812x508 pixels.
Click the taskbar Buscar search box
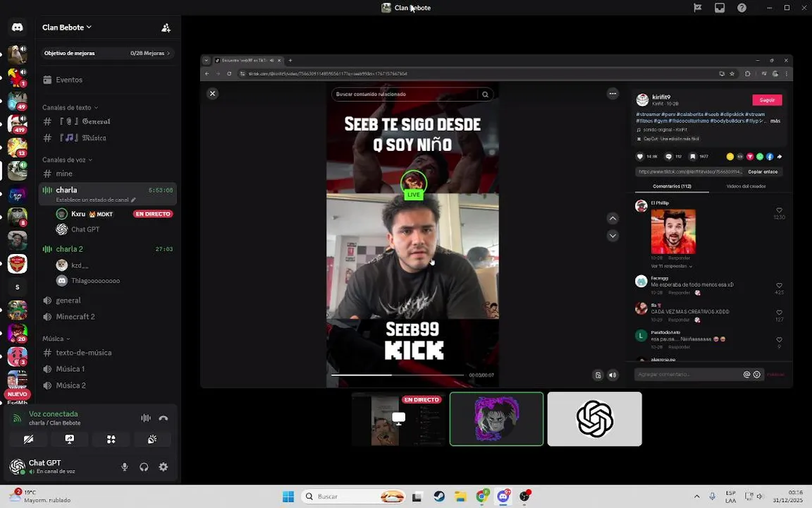[353, 497]
